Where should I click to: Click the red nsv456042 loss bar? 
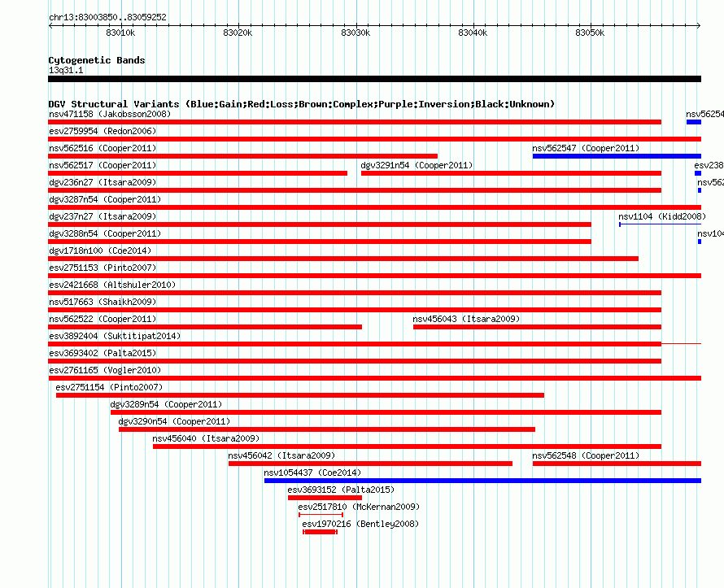[x=370, y=464]
